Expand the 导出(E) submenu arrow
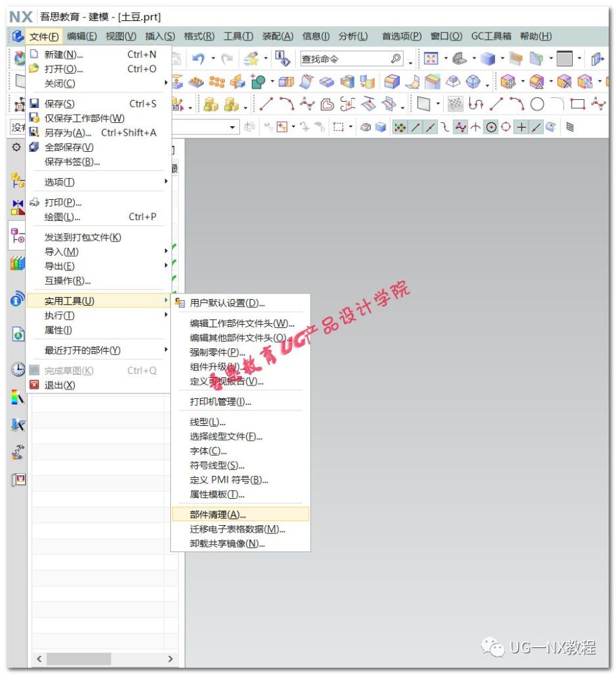 tap(166, 265)
